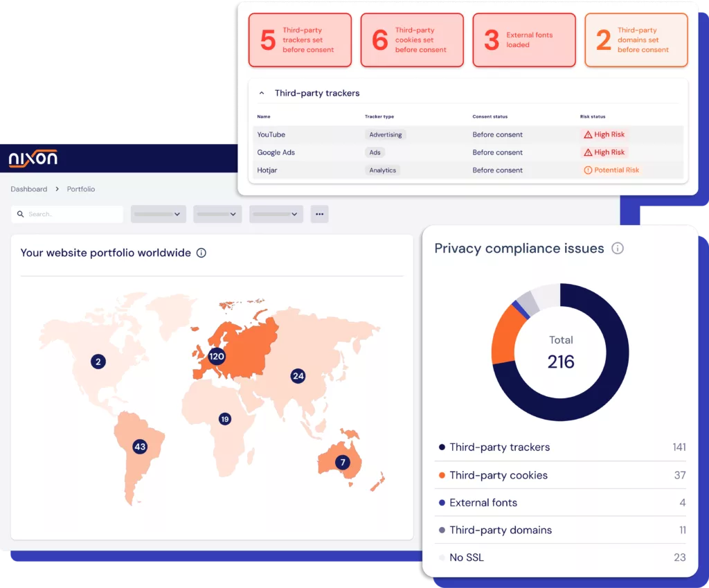Go to Dashboard breadcrumb link

29,189
